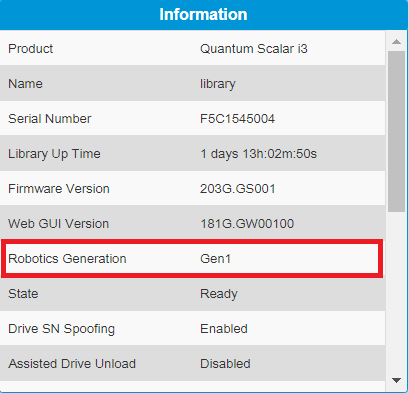The width and height of the screenshot is (409, 393).
Task: Click Assisted Drive Unload Disabled value
Action: tap(225, 364)
